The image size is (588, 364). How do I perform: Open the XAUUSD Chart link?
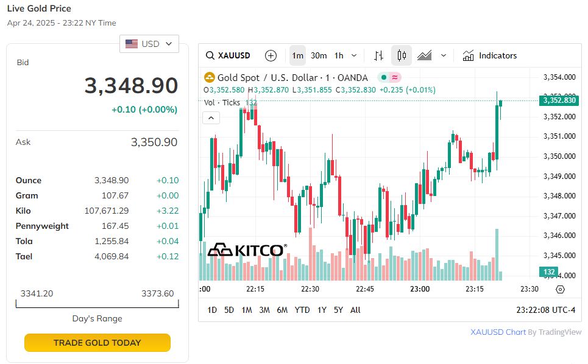[498, 332]
